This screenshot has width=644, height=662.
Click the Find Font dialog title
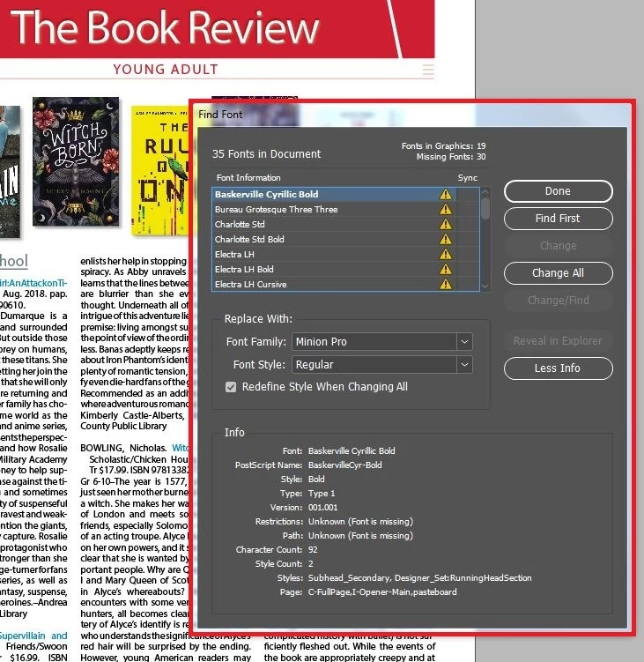pyautogui.click(x=221, y=115)
